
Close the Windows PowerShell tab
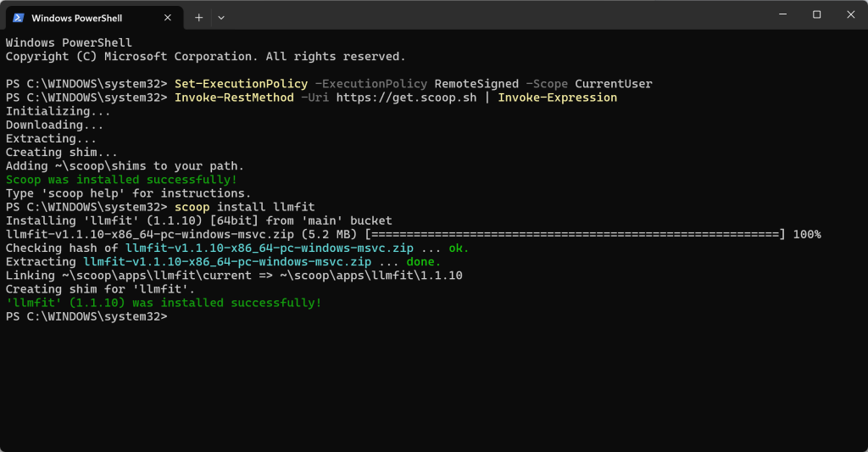pyautogui.click(x=168, y=18)
